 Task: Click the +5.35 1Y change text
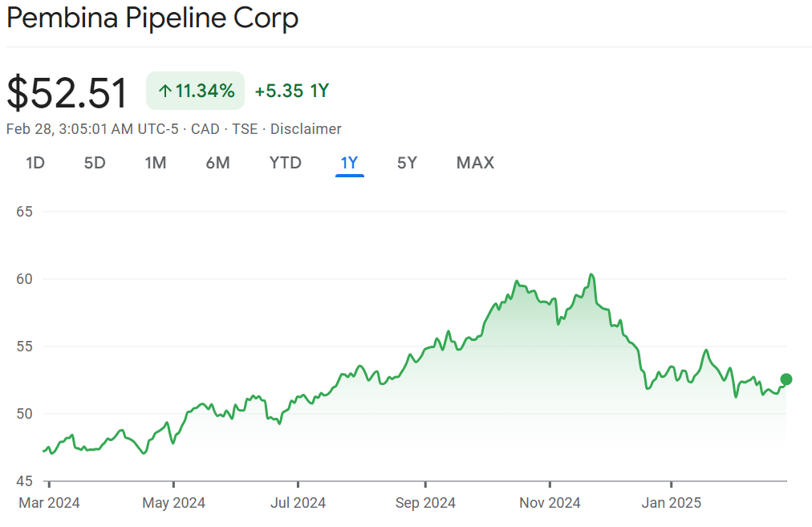[292, 91]
